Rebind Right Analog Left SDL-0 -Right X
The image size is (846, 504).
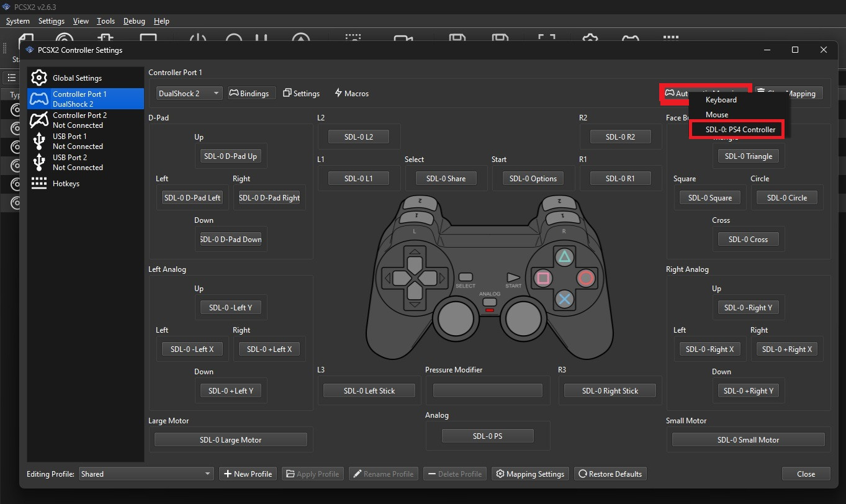coord(710,349)
